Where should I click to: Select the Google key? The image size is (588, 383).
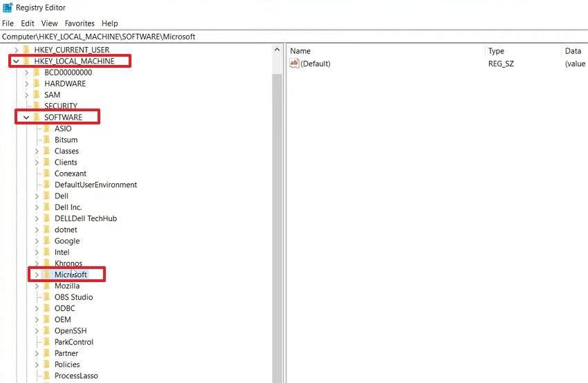click(x=67, y=241)
